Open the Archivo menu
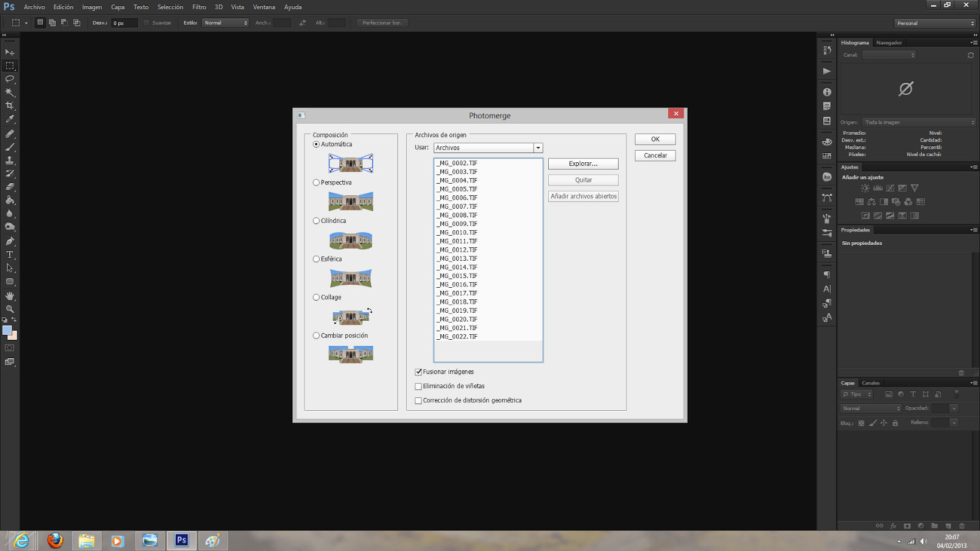Image resolution: width=980 pixels, height=551 pixels. click(34, 7)
